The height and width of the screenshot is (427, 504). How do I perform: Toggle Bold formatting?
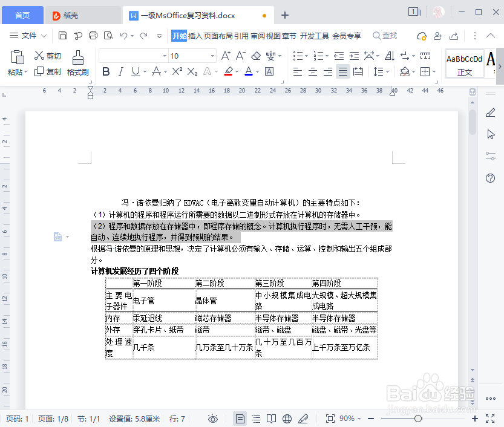coord(106,71)
